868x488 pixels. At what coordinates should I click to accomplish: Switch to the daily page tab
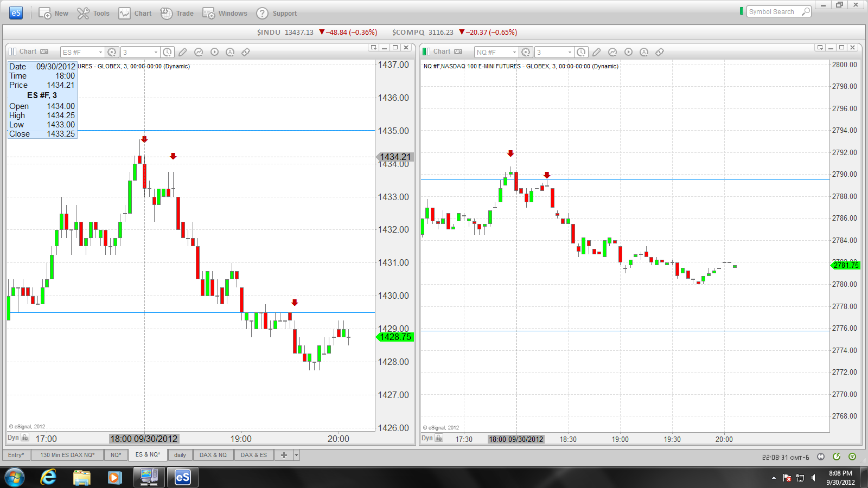pyautogui.click(x=180, y=455)
